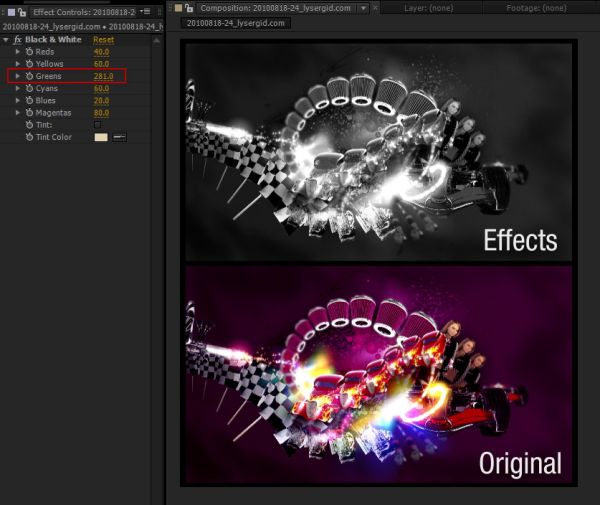The height and width of the screenshot is (505, 600).
Task: Switch to the Effect Controls tab
Action: (x=84, y=12)
